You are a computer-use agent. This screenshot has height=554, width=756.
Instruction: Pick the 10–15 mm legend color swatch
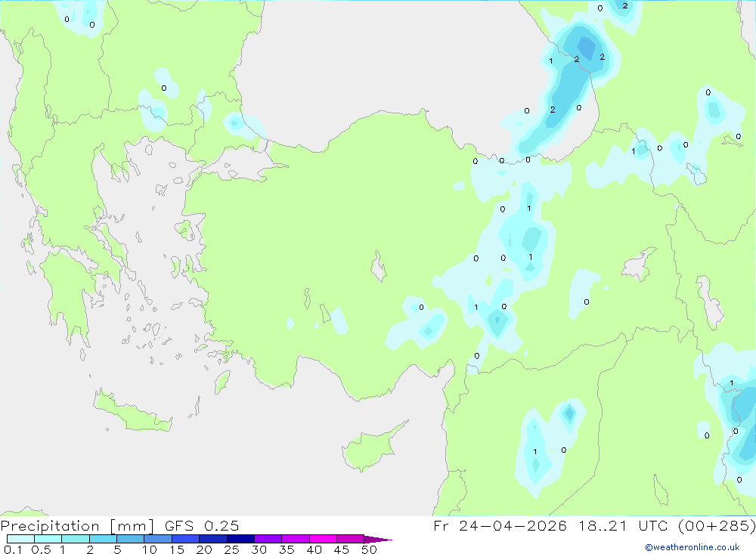click(158, 539)
